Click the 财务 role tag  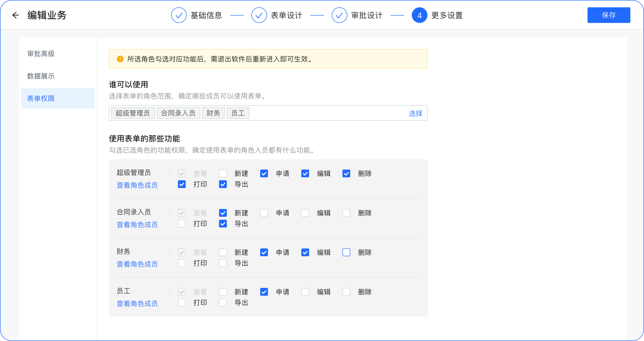[x=213, y=113]
